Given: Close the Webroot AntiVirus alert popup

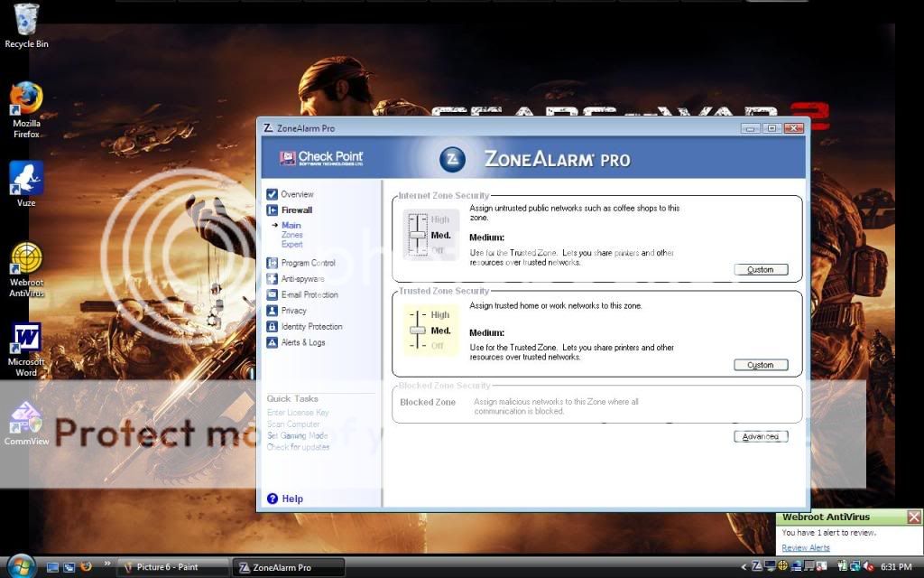Looking at the screenshot, I should (x=914, y=517).
